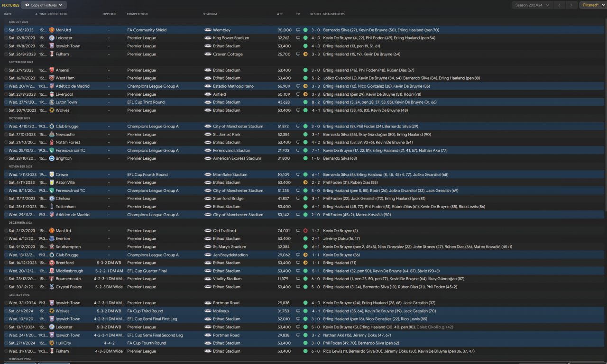Go to the next season with right arrow
This screenshot has width=607, height=364.
click(x=571, y=5)
